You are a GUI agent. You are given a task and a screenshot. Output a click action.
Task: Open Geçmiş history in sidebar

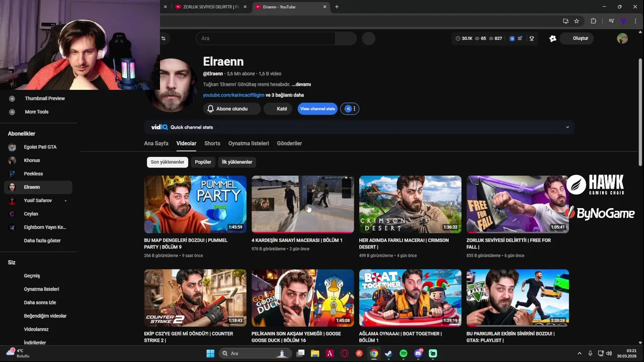tap(32, 276)
